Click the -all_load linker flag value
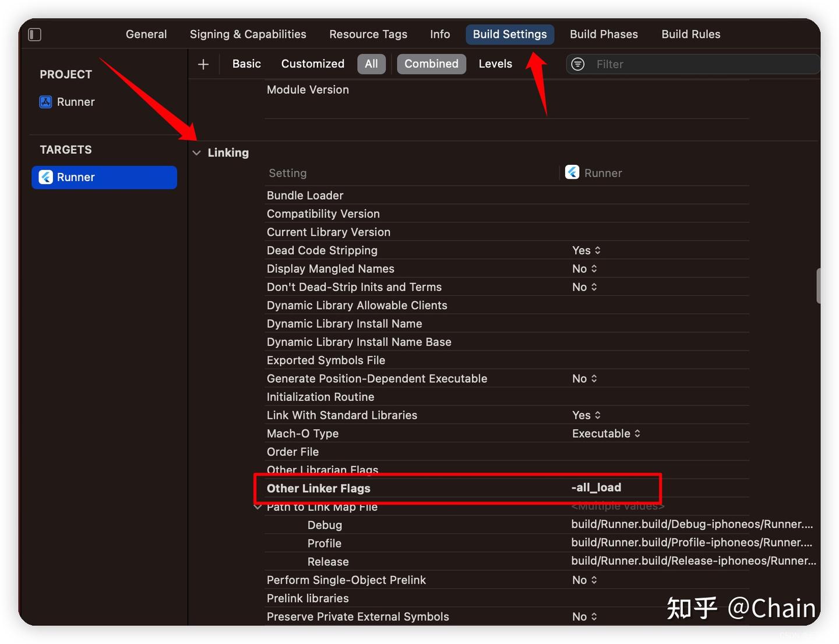Screen dimensions: 839x644 pos(596,487)
